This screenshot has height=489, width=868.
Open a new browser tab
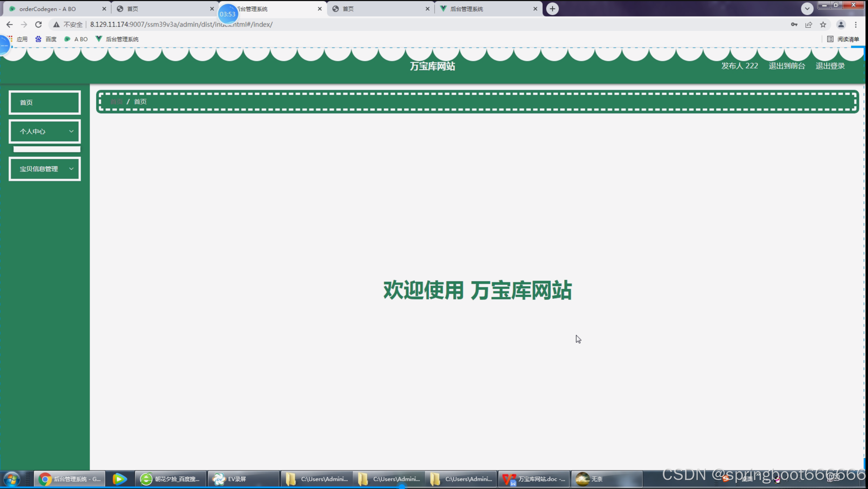(552, 9)
